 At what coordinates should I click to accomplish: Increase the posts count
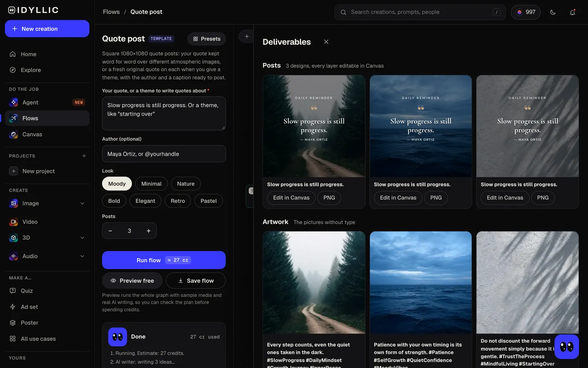(x=149, y=231)
